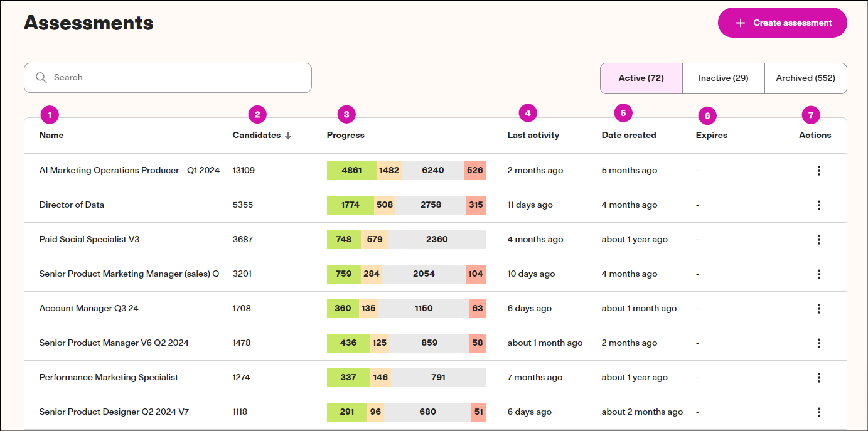Switch to the Inactive tab
The height and width of the screenshot is (431, 868).
pyautogui.click(x=723, y=78)
